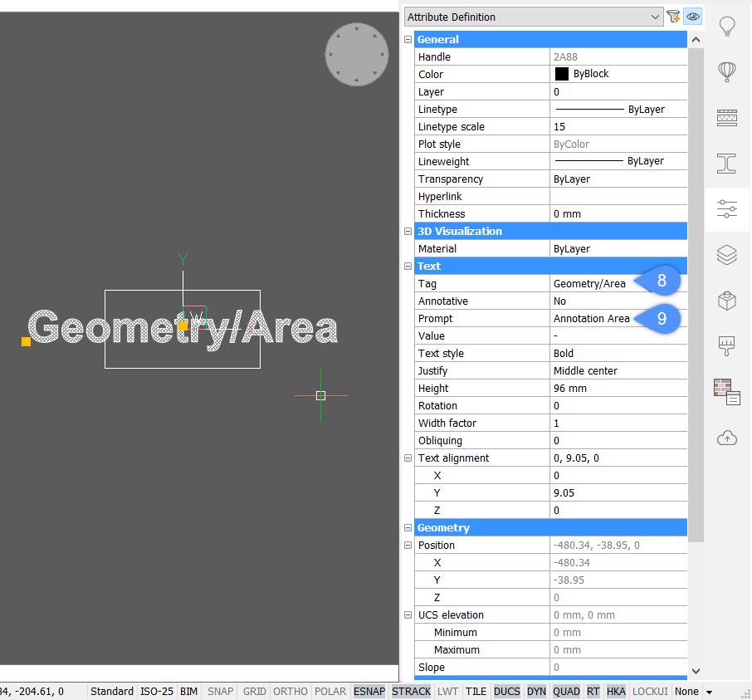Toggle GRID display in status bar
The width and height of the screenshot is (752, 700).
click(255, 691)
